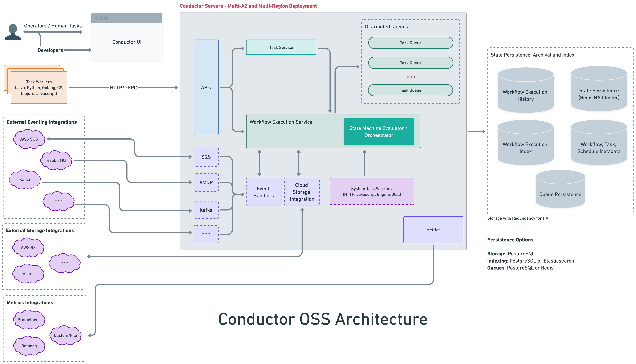Click the Workflow Execution Service label
Image resolution: width=636 pixels, height=364 pixels.
(281, 122)
